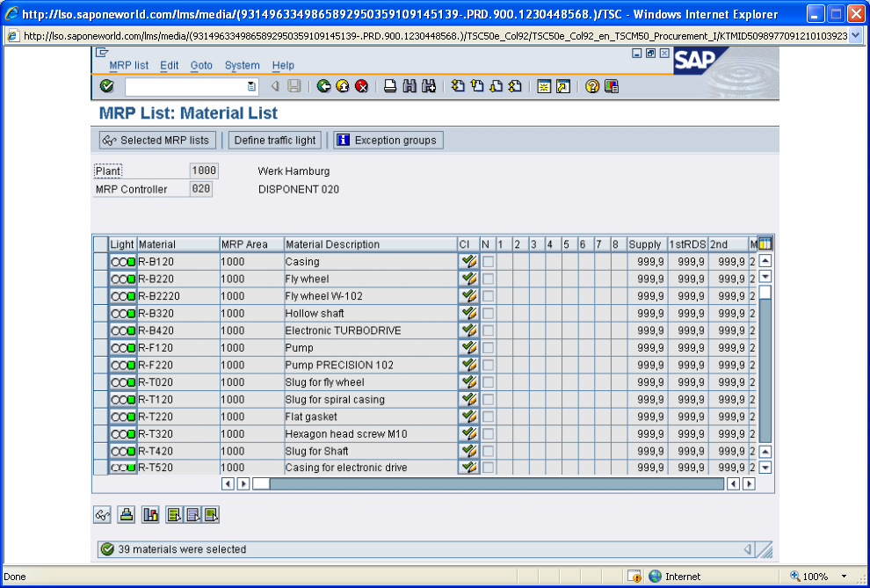Select the row selector for R-B120
Screen dimensions: 870x588
coord(100,262)
